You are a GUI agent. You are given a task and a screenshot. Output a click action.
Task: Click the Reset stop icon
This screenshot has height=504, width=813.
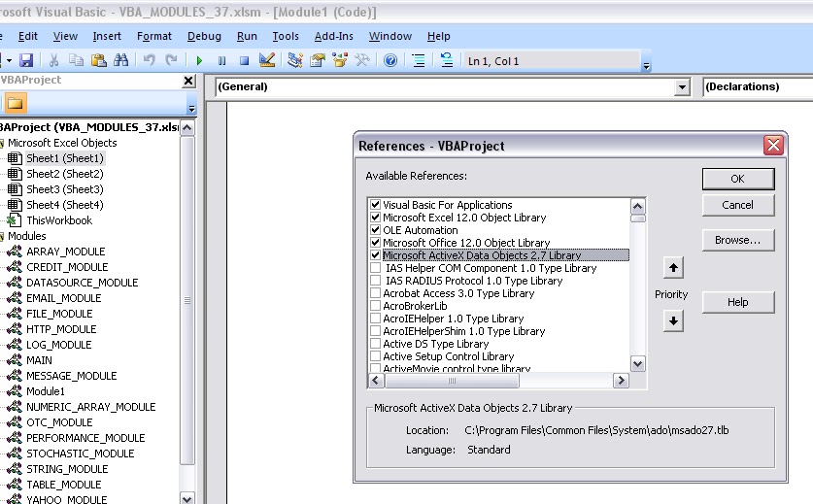click(x=244, y=60)
